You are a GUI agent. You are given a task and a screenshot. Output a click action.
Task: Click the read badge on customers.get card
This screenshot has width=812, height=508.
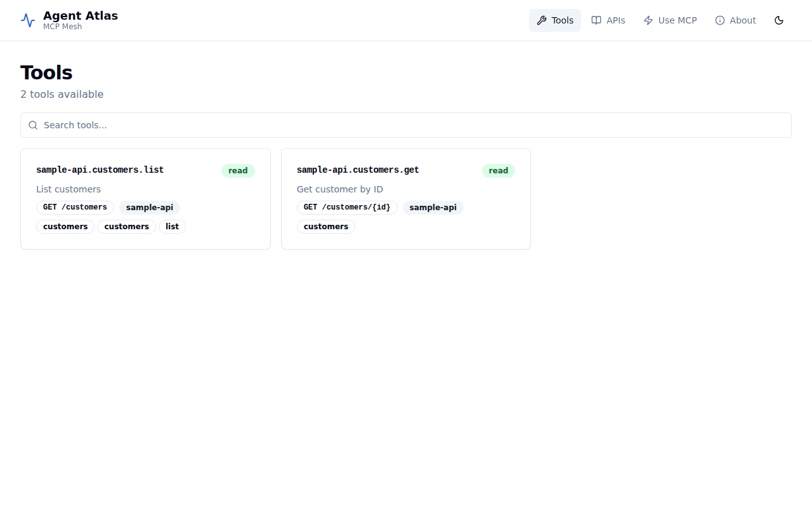(x=498, y=170)
